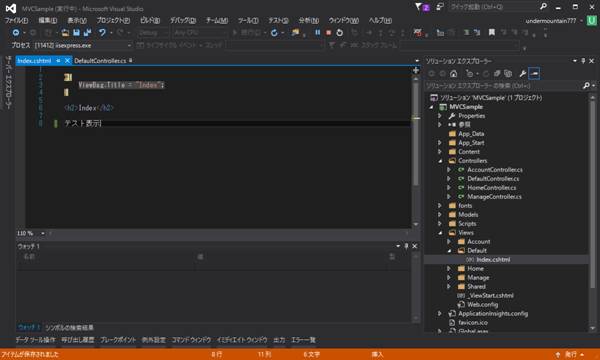600x360 pixels.
Task: Click the Save All toolbar icon
Action: click(87, 33)
